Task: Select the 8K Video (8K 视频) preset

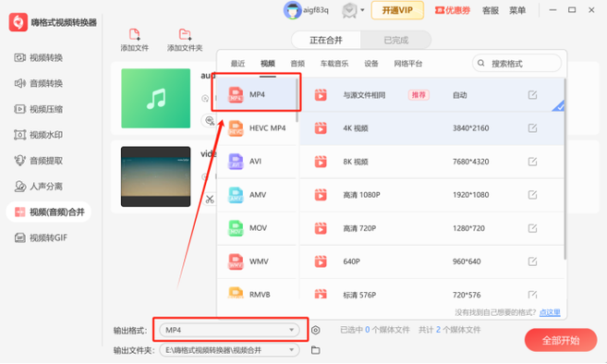Action: [431, 162]
